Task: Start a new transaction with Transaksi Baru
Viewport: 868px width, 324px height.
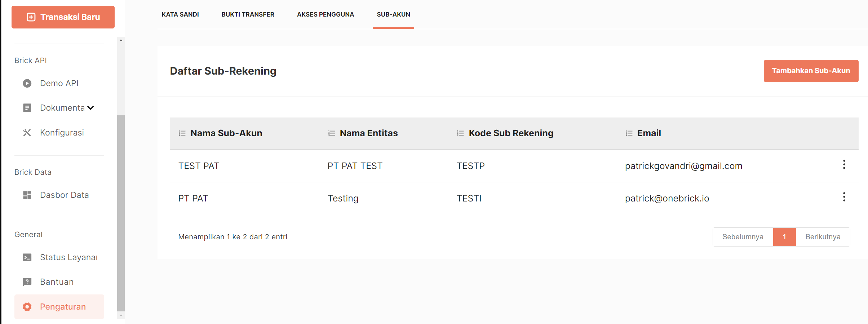Action: click(63, 17)
